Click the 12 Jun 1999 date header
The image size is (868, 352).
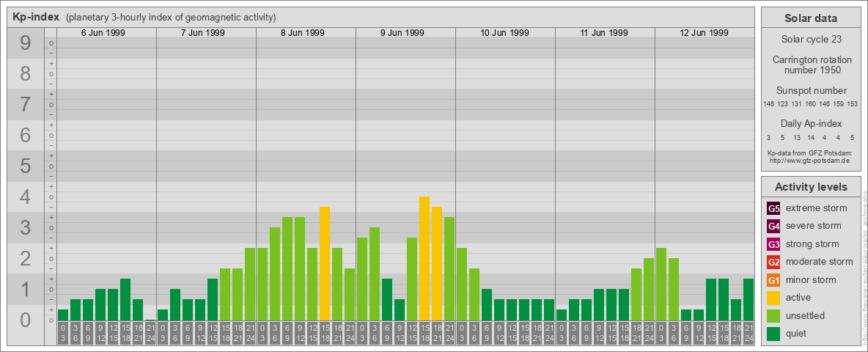[704, 33]
